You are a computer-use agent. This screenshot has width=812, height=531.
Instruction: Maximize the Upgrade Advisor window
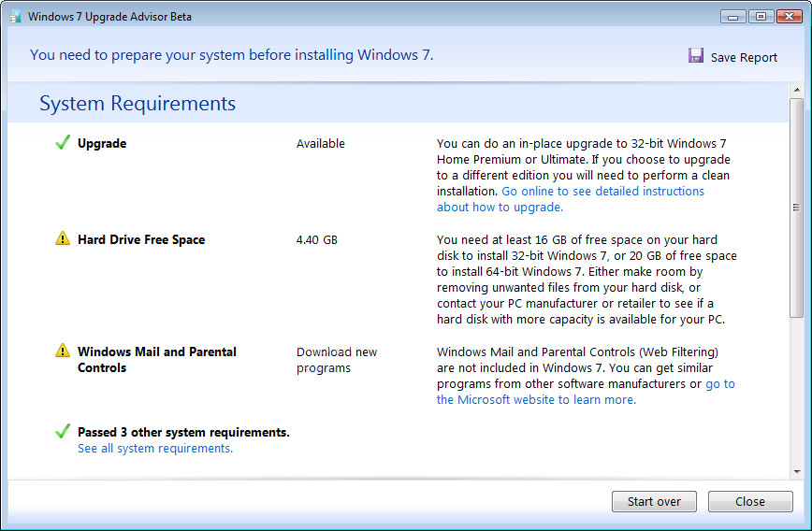(x=761, y=16)
